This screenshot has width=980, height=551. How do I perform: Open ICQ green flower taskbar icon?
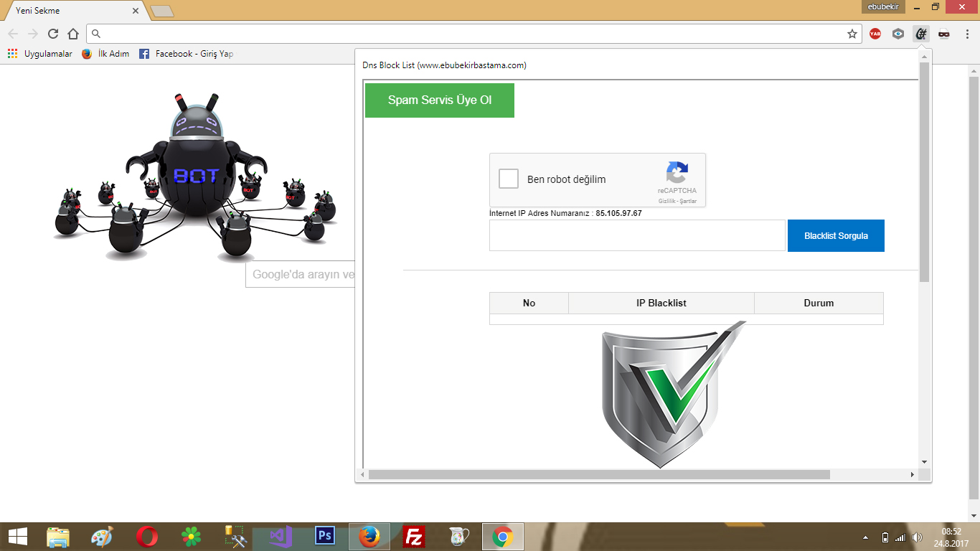click(192, 537)
